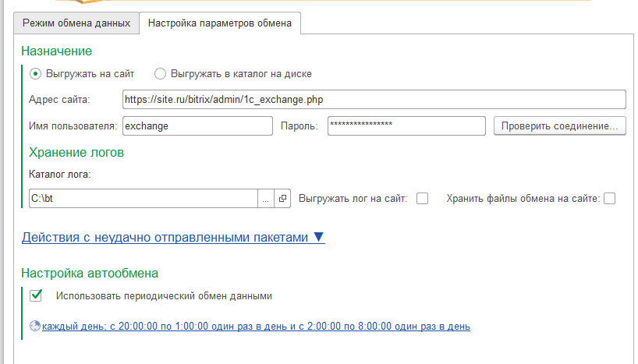This screenshot has width=638, height=364.
Task: Enable Выгружать лог на сайт checkbox
Action: click(x=423, y=199)
